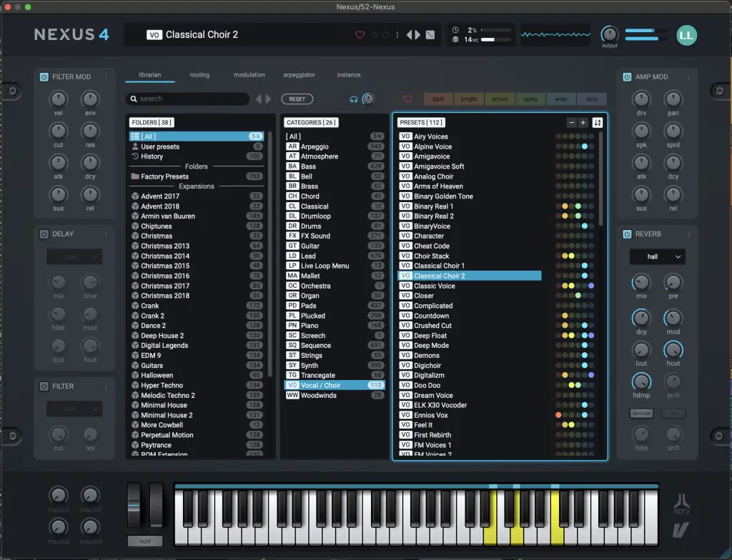Click the plus button in the Presets header
Screen dimensions: 732x560
click(583, 123)
